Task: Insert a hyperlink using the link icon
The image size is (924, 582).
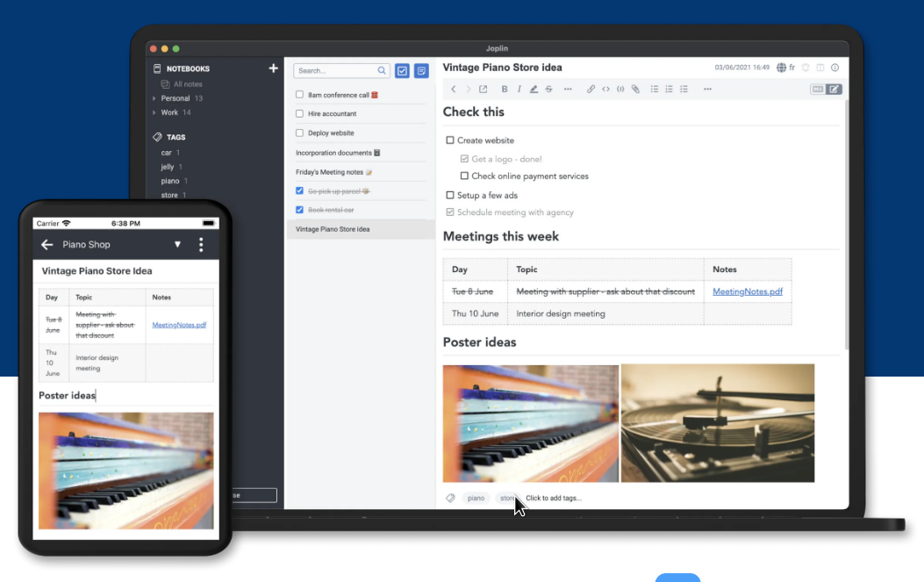Action: (x=591, y=89)
